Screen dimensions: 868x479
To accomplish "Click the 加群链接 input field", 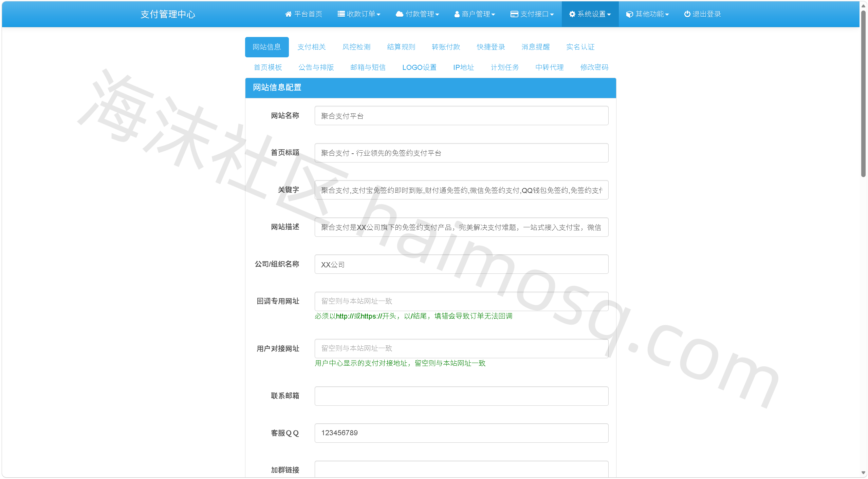I will click(x=461, y=470).
